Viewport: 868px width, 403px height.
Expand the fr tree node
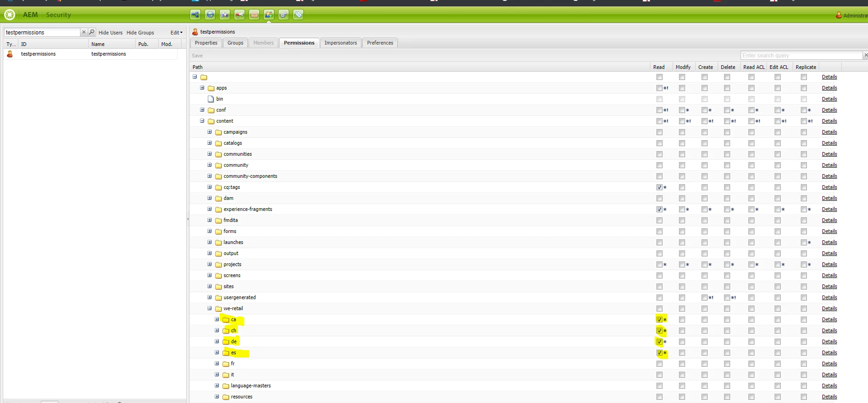217,363
